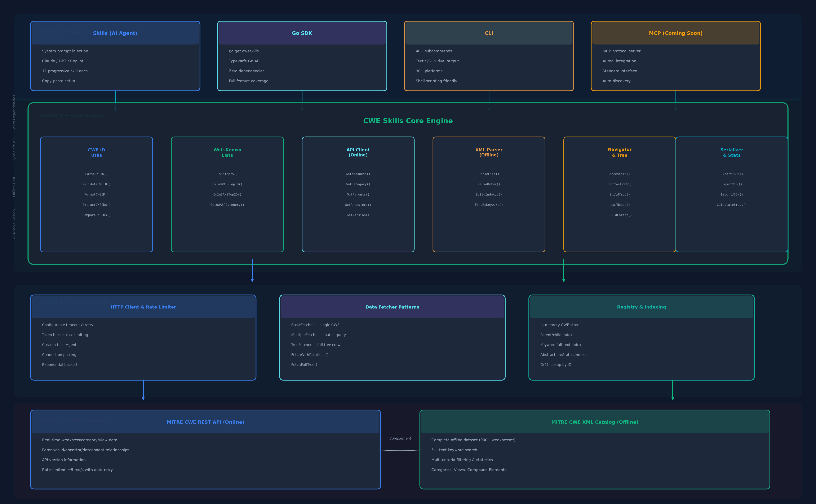Select the CWE ID Utils module title
Screen dimensions: 816x504
coord(96,153)
